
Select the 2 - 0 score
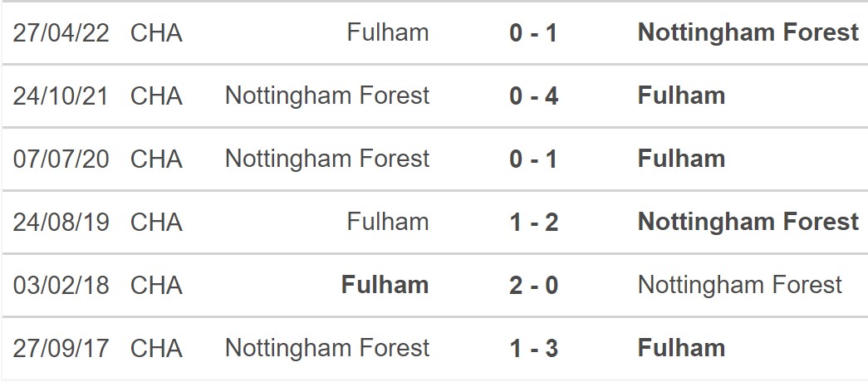coord(534,285)
